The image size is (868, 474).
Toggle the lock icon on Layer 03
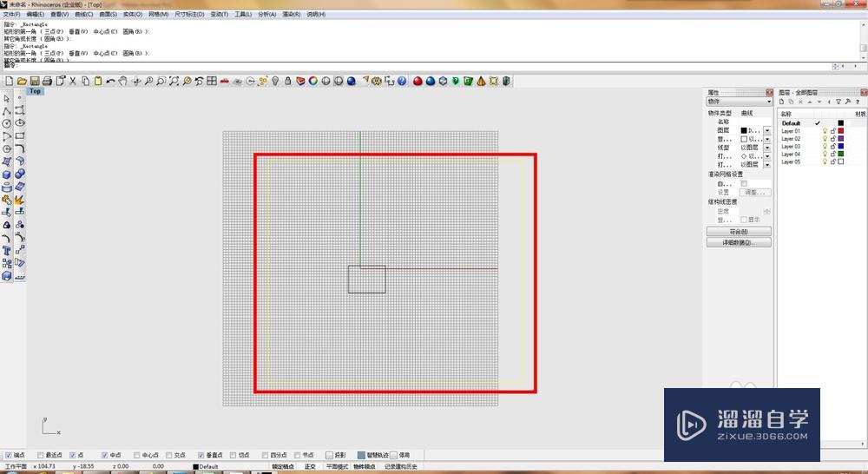833,147
